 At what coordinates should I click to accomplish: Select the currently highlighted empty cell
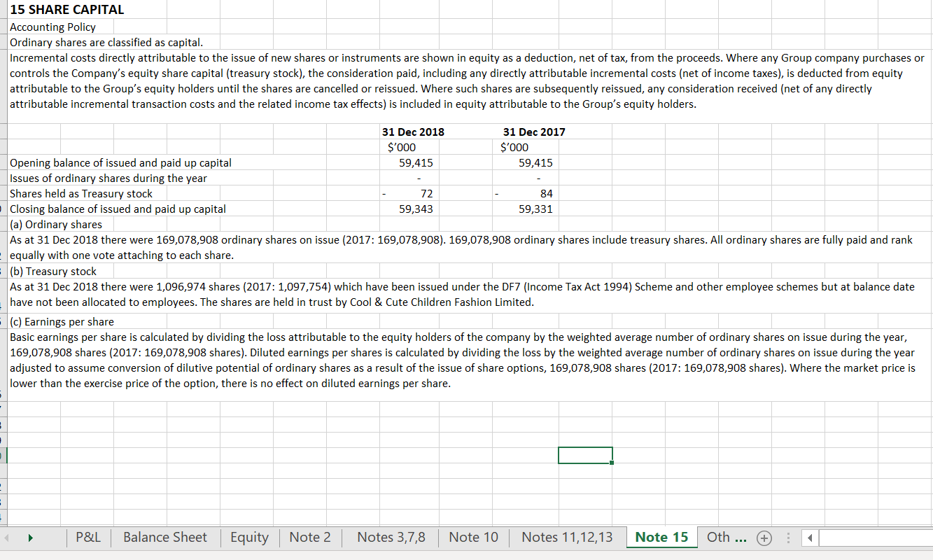[x=585, y=455]
